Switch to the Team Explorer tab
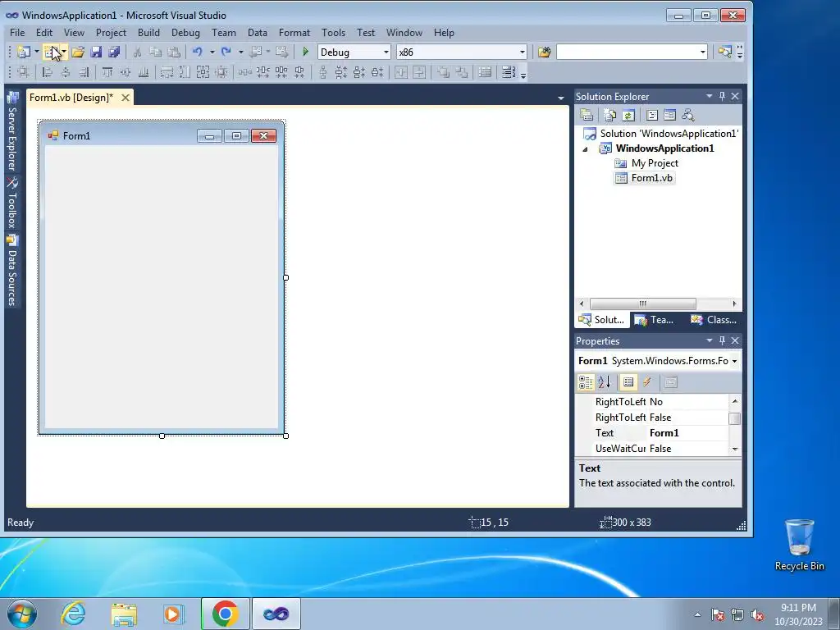This screenshot has height=630, width=840. coord(655,320)
